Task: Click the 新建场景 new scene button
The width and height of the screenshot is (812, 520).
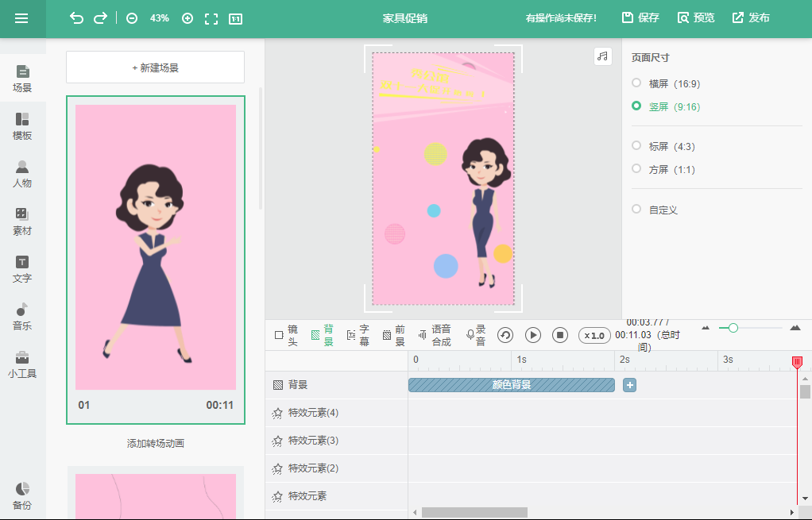Action: (156, 67)
